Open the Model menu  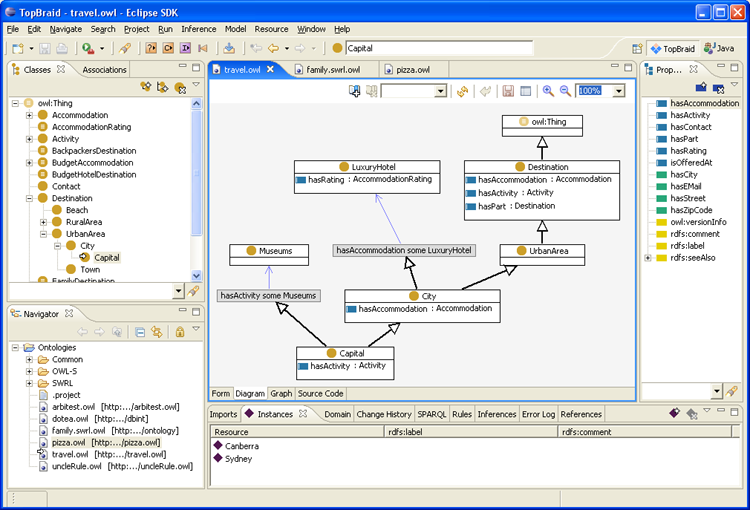235,29
